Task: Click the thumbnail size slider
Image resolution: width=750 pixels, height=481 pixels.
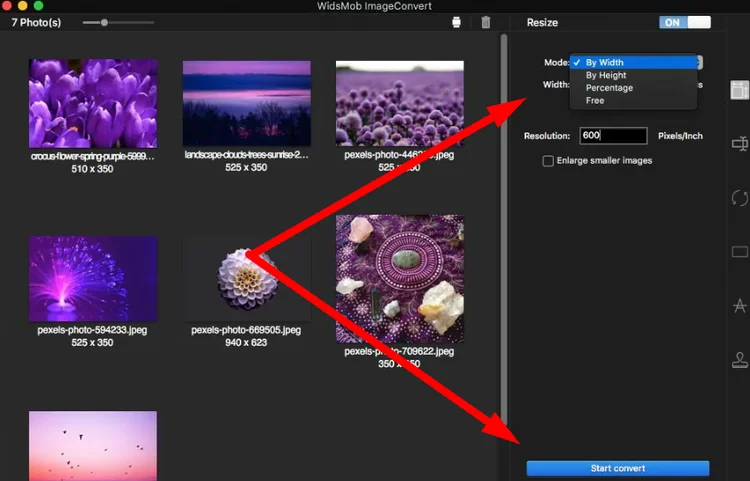Action: tap(105, 22)
